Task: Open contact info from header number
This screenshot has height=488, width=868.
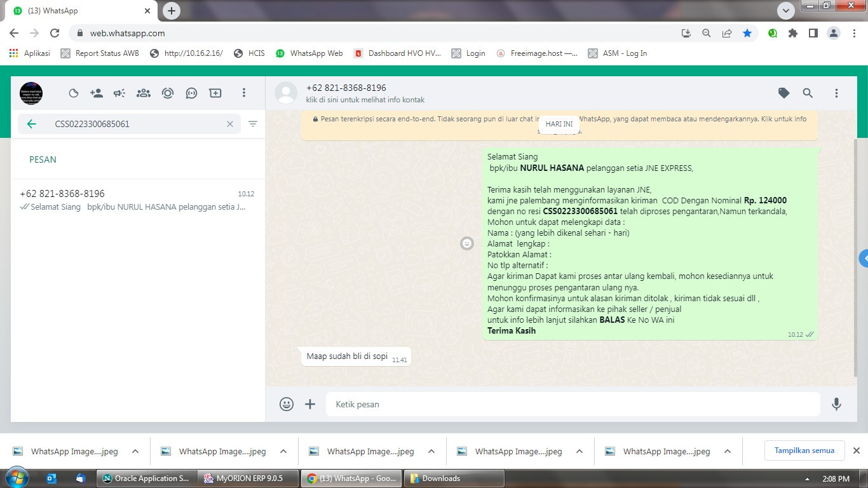Action: click(346, 88)
